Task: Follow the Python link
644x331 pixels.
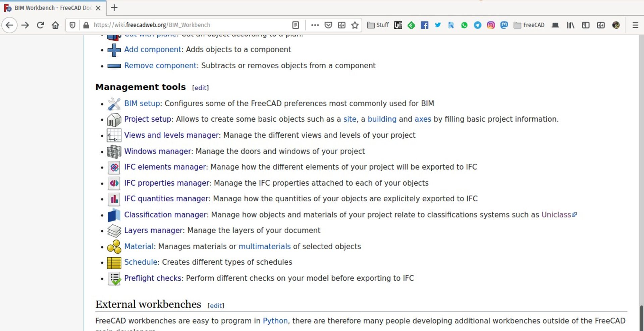Action: click(x=275, y=321)
